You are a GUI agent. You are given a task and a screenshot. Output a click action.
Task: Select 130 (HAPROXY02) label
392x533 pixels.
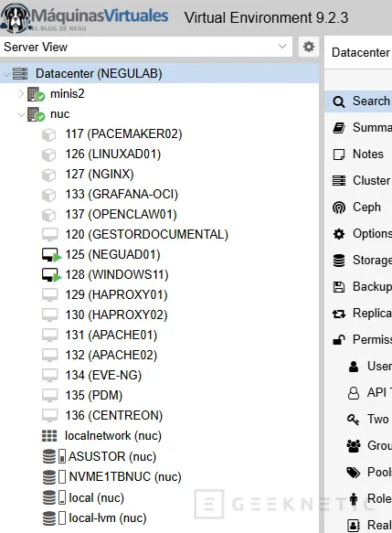point(117,314)
